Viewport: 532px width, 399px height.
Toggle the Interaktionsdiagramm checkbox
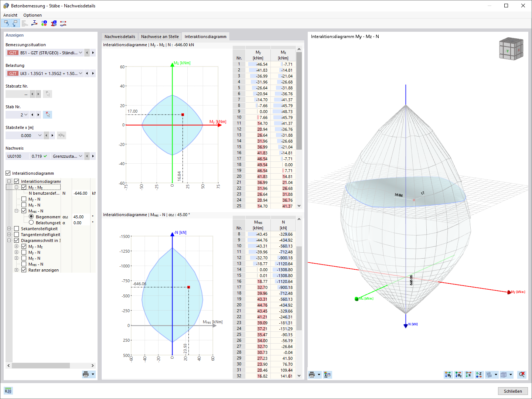click(x=8, y=173)
